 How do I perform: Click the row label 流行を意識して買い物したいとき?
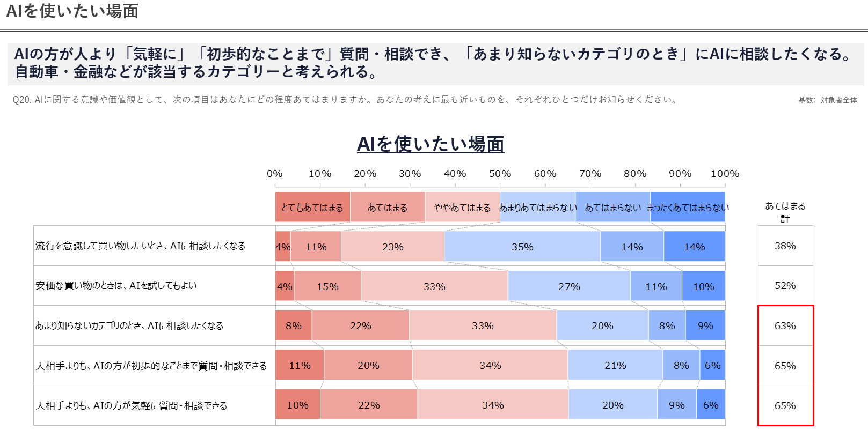pos(141,246)
